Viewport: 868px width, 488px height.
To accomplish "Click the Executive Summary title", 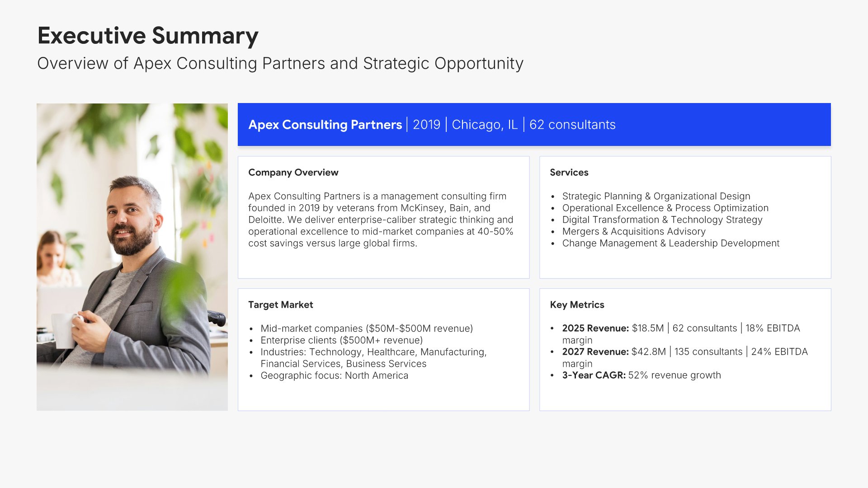I will [x=148, y=36].
